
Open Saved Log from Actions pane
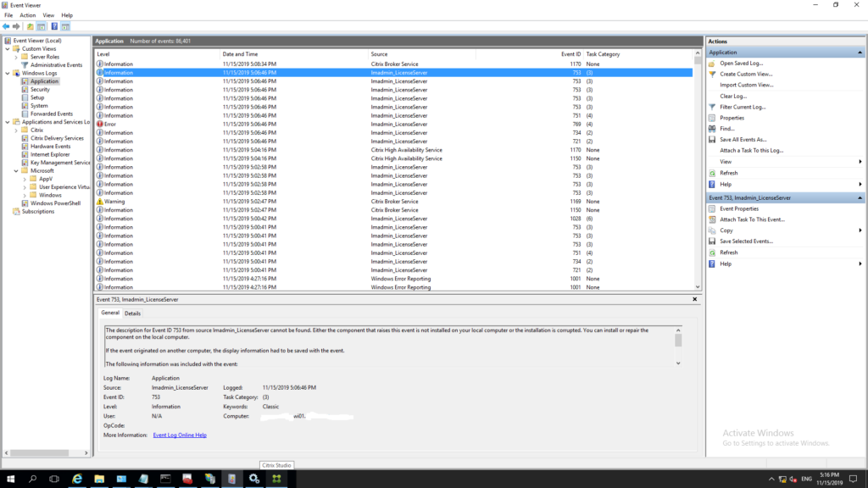pyautogui.click(x=741, y=63)
